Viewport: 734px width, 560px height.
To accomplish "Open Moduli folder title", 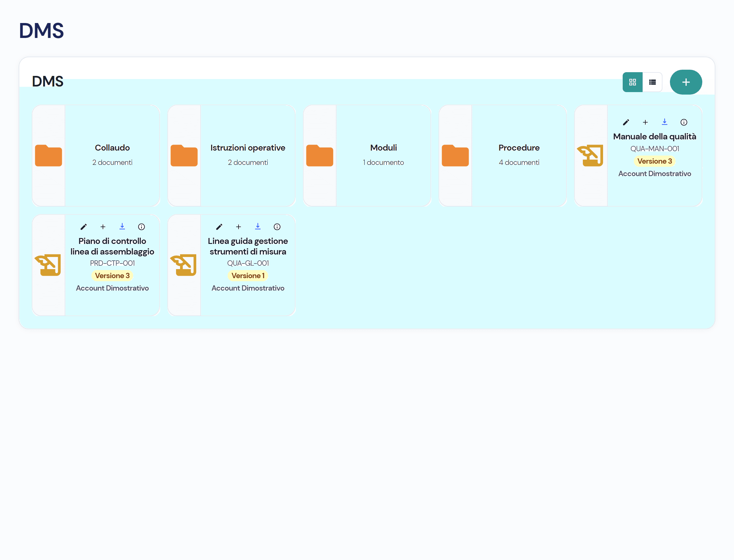I will (383, 148).
